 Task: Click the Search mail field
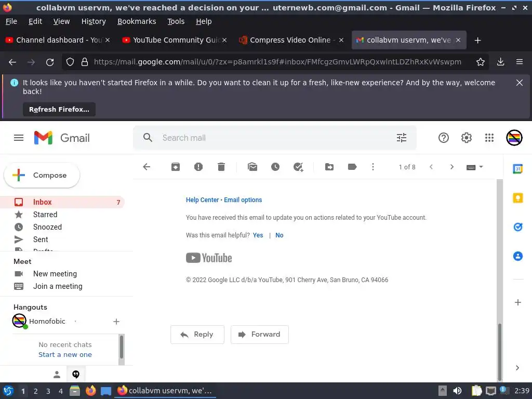click(x=275, y=138)
